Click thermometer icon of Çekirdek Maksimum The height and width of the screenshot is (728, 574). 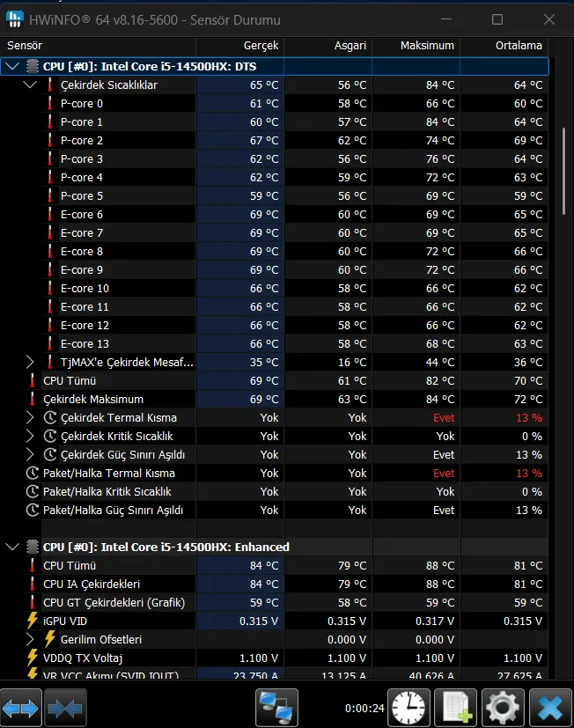pyautogui.click(x=32, y=400)
